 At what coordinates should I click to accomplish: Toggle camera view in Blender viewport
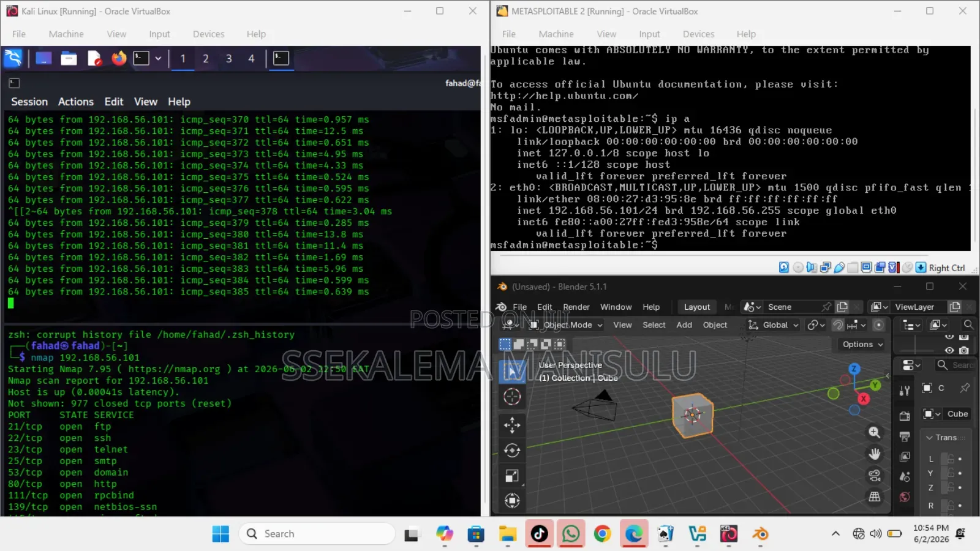coord(875,476)
